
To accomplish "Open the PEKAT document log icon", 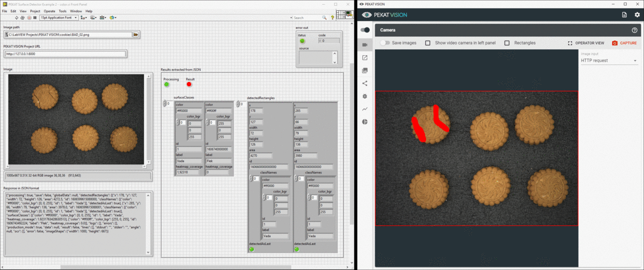I will point(624,14).
